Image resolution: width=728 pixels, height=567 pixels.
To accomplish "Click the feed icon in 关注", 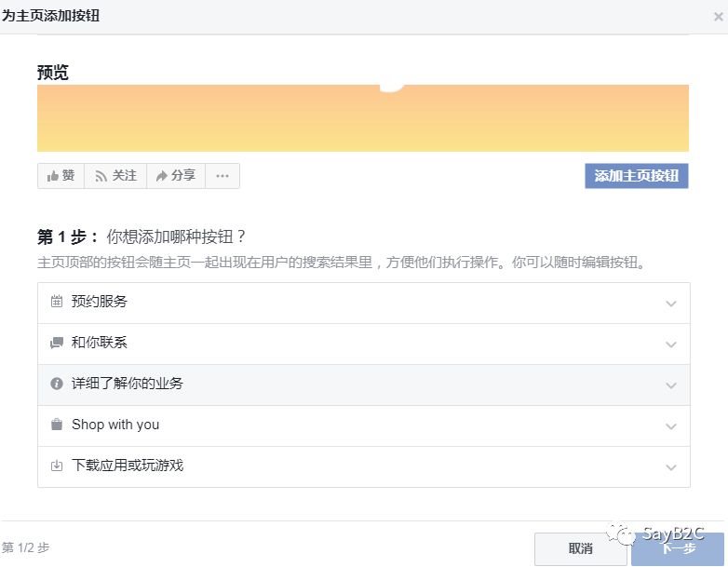I will (101, 177).
